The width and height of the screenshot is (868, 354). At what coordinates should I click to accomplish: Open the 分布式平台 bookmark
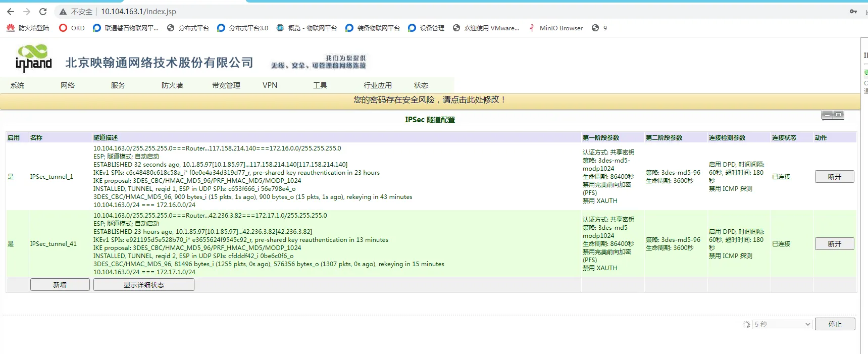click(x=188, y=28)
